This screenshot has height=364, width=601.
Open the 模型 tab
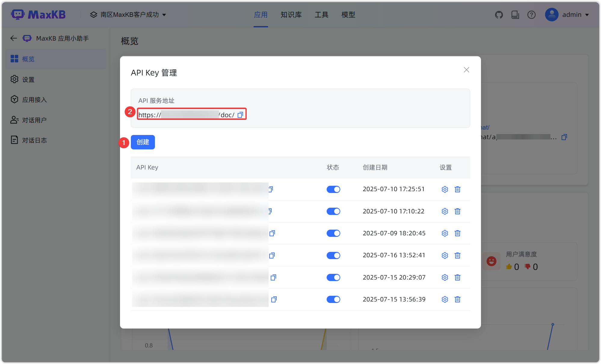tap(348, 15)
